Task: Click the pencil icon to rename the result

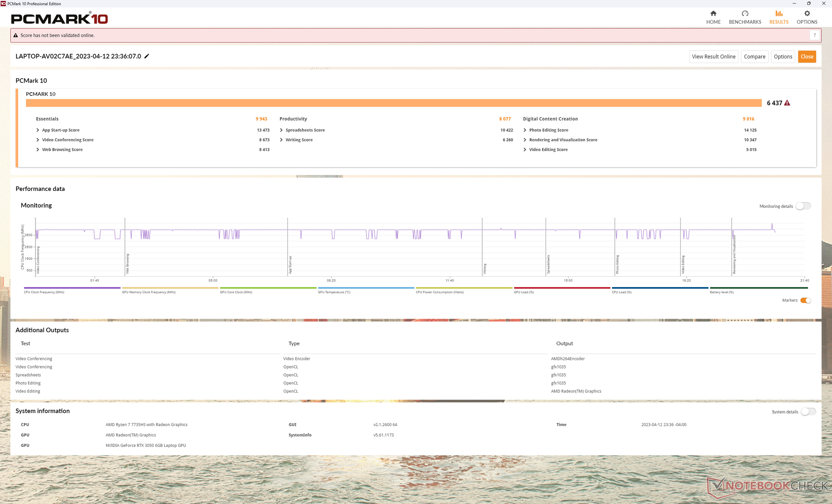Action: point(147,56)
